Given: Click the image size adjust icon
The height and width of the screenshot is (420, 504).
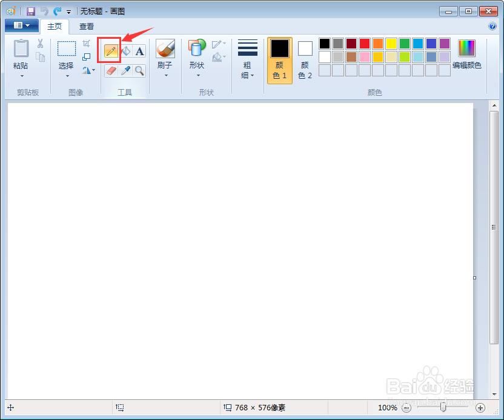Looking at the screenshot, I should pos(86,57).
